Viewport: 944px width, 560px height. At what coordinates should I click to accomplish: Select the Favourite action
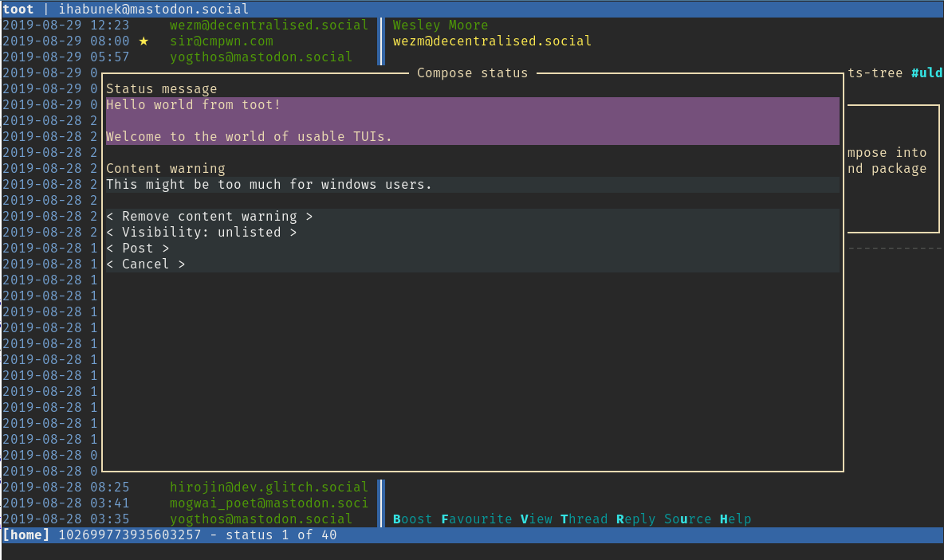[476, 519]
